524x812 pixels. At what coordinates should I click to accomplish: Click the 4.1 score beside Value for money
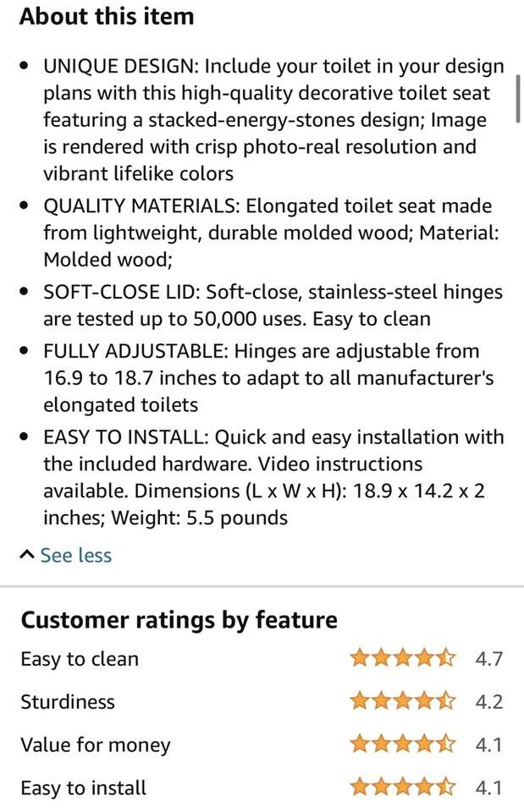[489, 745]
